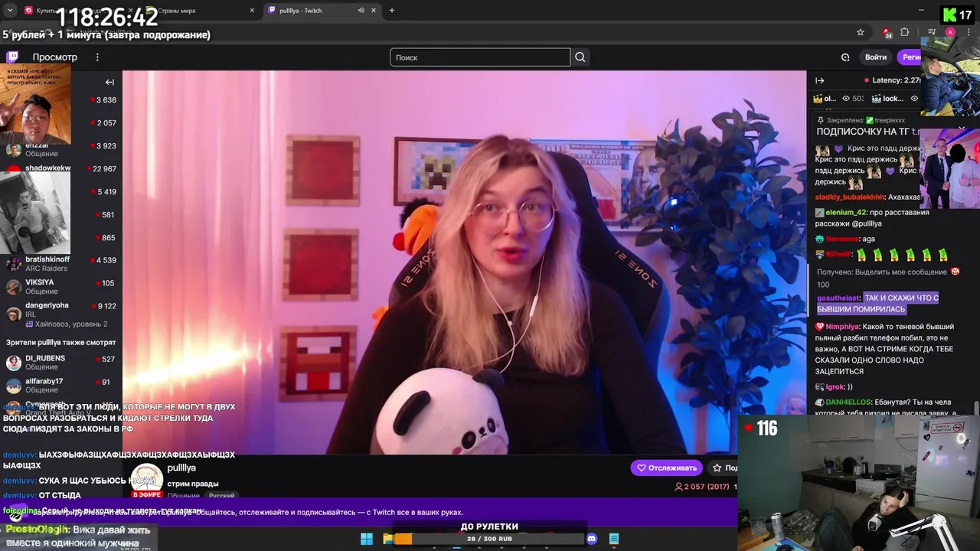Open the recommended channel alifaraby17
Screen dimensions: 980x551
pyautogui.click(x=61, y=386)
